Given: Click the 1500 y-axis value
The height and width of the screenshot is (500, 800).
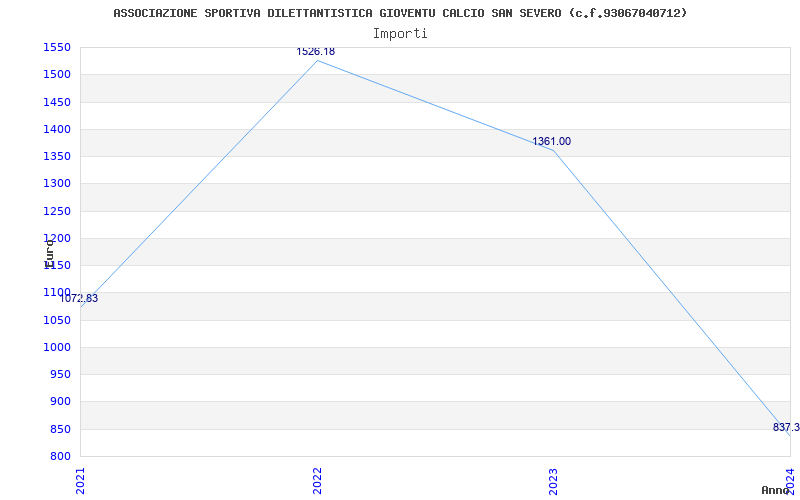Looking at the screenshot, I should coord(56,75).
